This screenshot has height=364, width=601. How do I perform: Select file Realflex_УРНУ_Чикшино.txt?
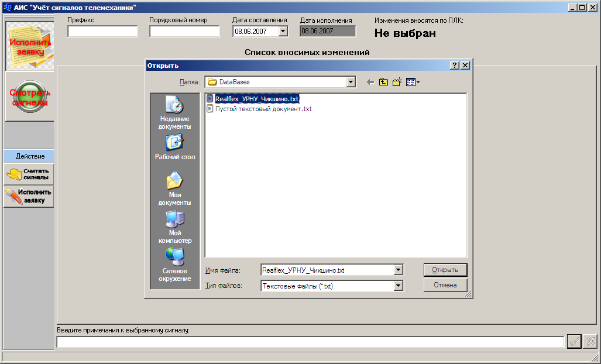pos(253,99)
